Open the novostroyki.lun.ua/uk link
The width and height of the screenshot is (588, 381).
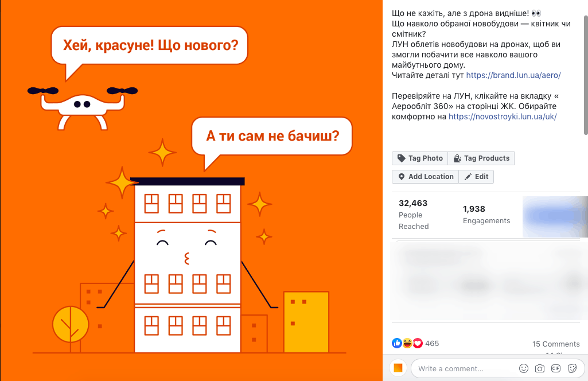(x=503, y=116)
